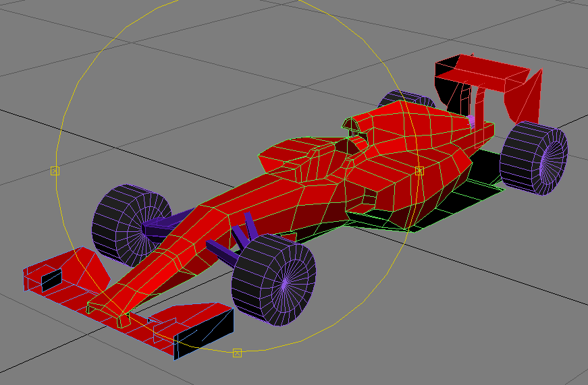Image resolution: width=588 pixels, height=385 pixels.
Task: Select the rear wing's triangular endplate
Action: point(524,97)
